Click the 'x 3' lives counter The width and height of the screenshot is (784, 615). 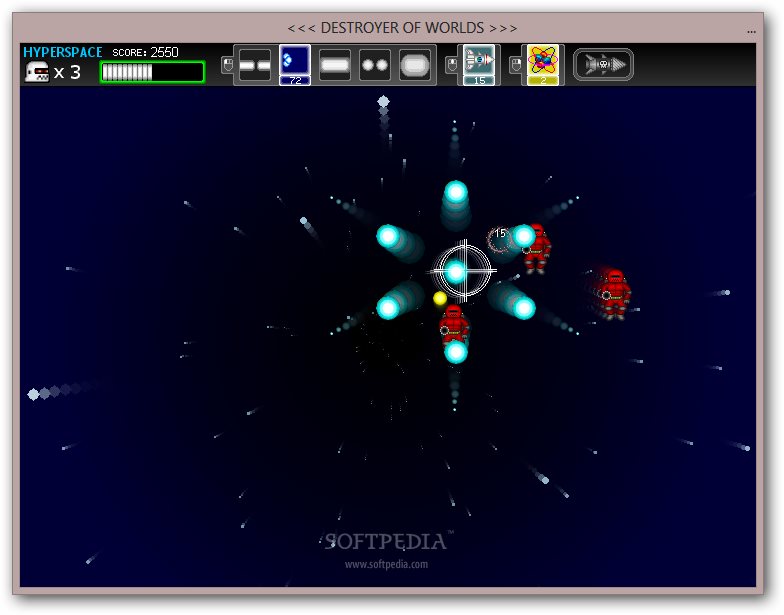(67, 72)
